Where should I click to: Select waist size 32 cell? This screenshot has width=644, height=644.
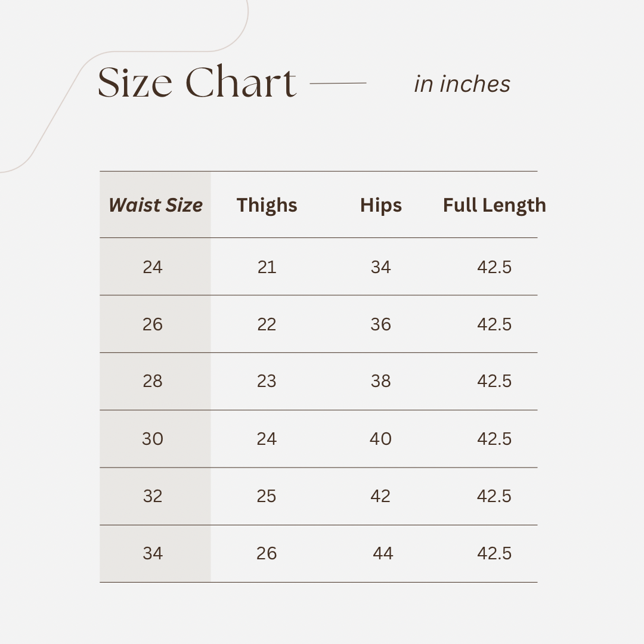(x=153, y=496)
